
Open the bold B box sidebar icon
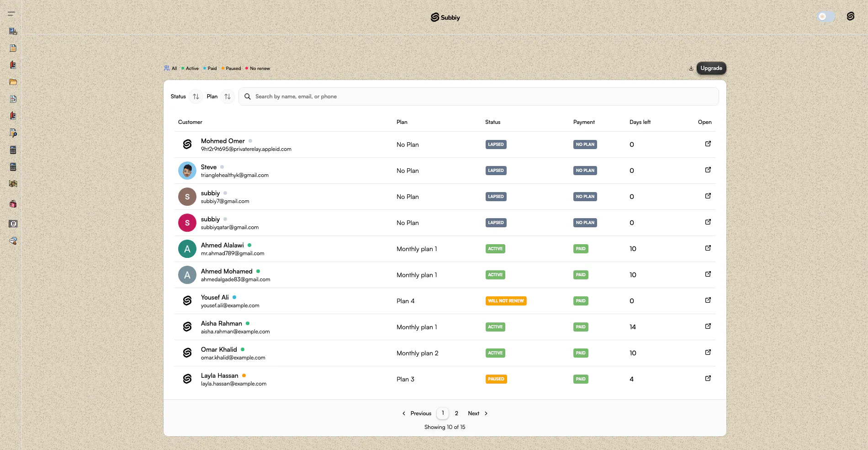[13, 224]
